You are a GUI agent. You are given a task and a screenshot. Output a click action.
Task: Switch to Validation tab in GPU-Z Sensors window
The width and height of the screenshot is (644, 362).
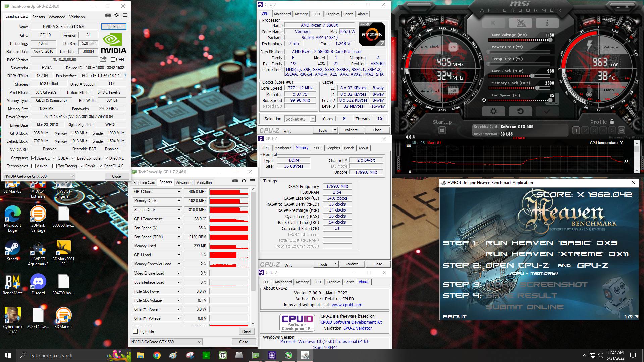(x=204, y=183)
